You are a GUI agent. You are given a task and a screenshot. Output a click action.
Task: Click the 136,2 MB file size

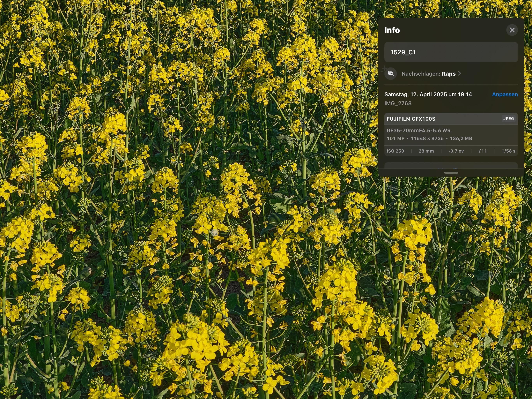click(x=461, y=138)
